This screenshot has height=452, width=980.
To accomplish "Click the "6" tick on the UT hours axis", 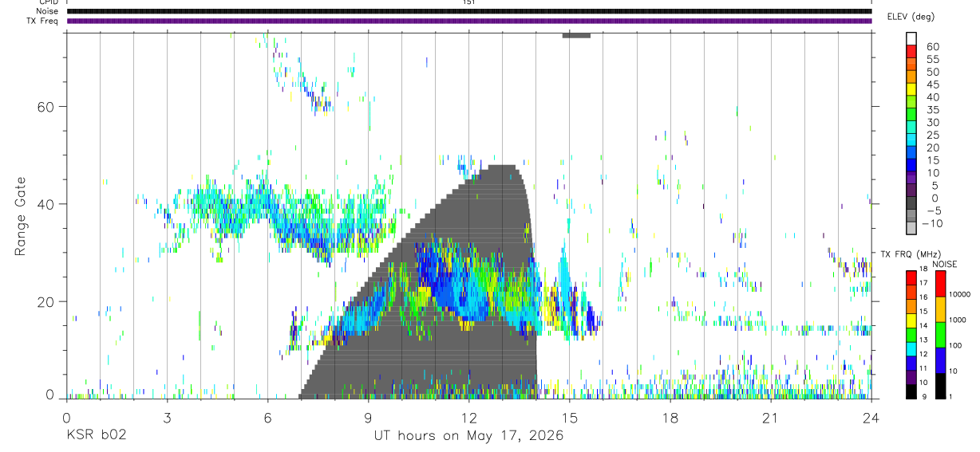I will pos(267,418).
